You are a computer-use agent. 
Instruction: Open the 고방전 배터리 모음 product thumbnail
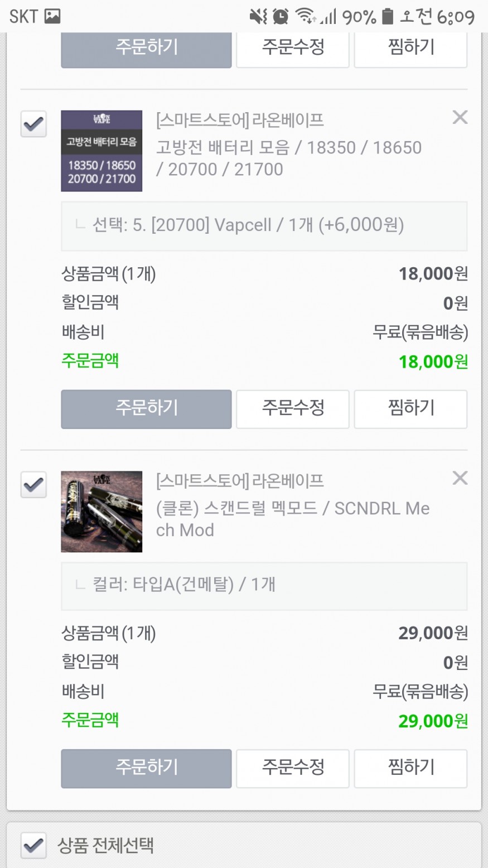click(x=102, y=151)
